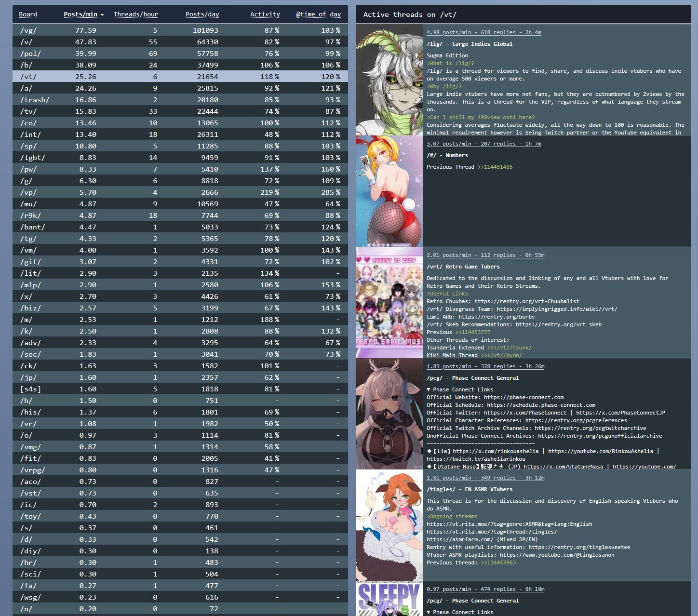Select the /toy/ board row
Screen dimensions: 698x616
(180, 516)
